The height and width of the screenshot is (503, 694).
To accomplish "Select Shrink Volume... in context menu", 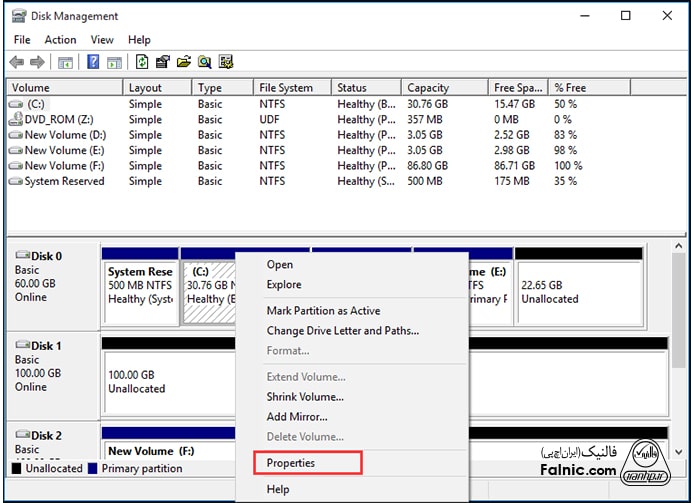I will tap(305, 397).
